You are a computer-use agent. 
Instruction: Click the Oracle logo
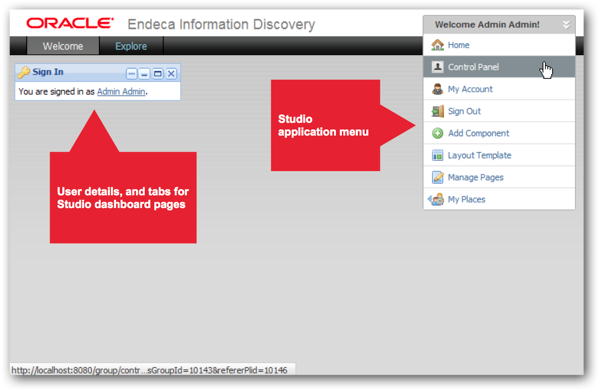[70, 23]
